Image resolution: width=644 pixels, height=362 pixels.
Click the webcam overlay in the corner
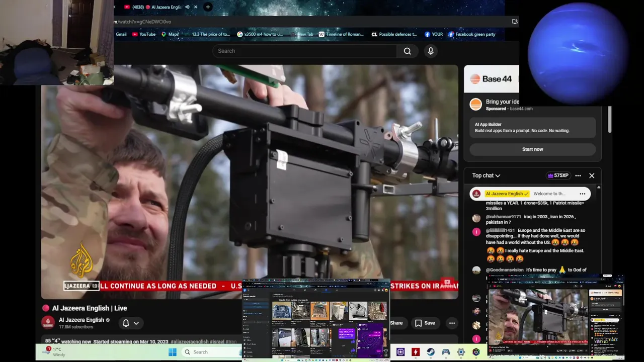point(57,42)
